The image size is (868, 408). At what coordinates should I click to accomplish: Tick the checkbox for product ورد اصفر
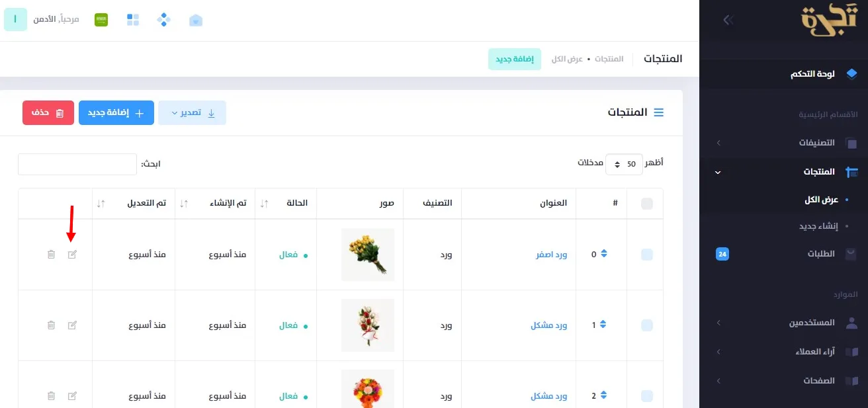646,253
